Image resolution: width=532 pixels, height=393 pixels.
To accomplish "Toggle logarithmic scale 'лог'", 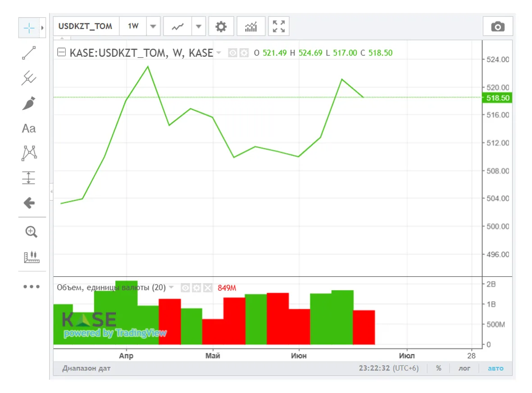I will coord(464,368).
